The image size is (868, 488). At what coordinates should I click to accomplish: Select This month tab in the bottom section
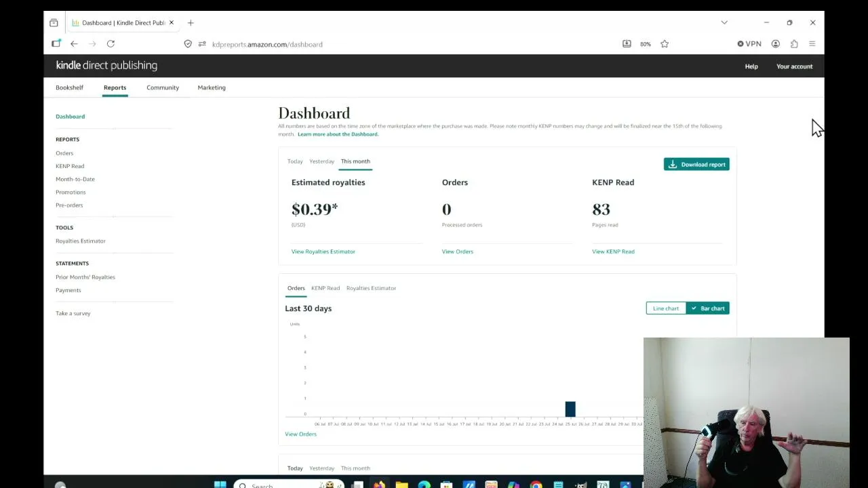coord(355,468)
